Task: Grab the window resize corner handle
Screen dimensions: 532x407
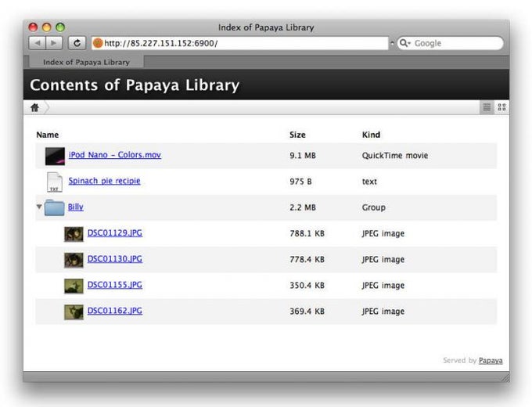Action: [505, 377]
